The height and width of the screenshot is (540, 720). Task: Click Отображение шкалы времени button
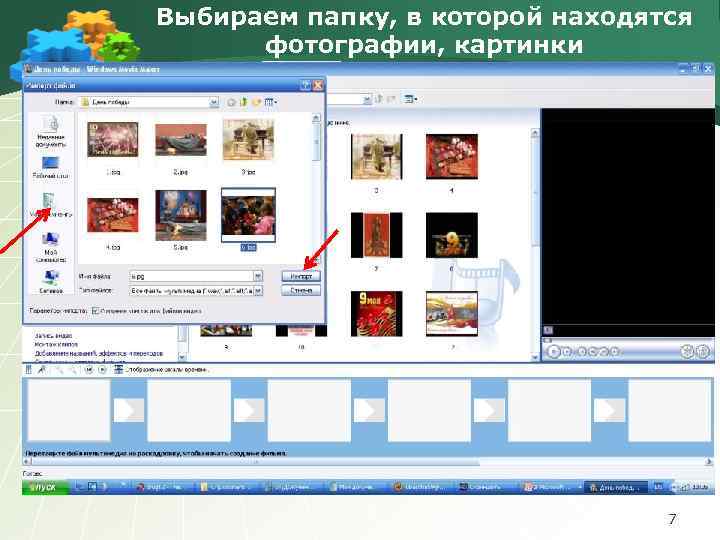[x=161, y=370]
